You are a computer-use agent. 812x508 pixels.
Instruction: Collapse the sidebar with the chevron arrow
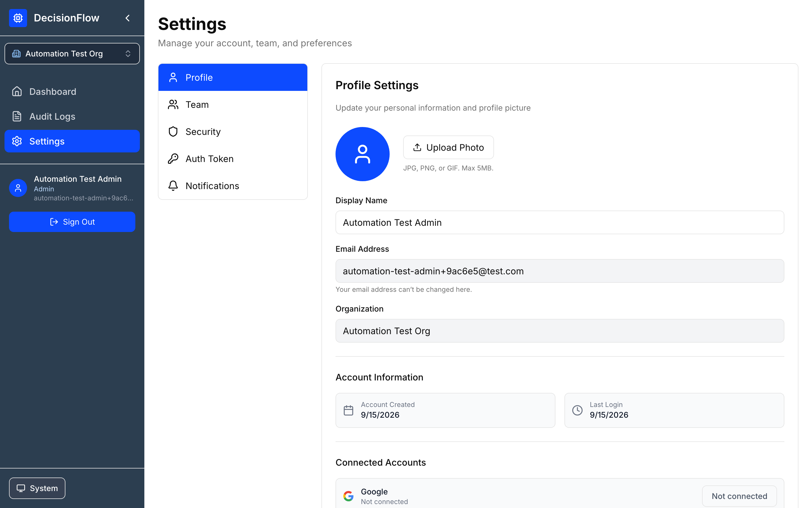[127, 18]
